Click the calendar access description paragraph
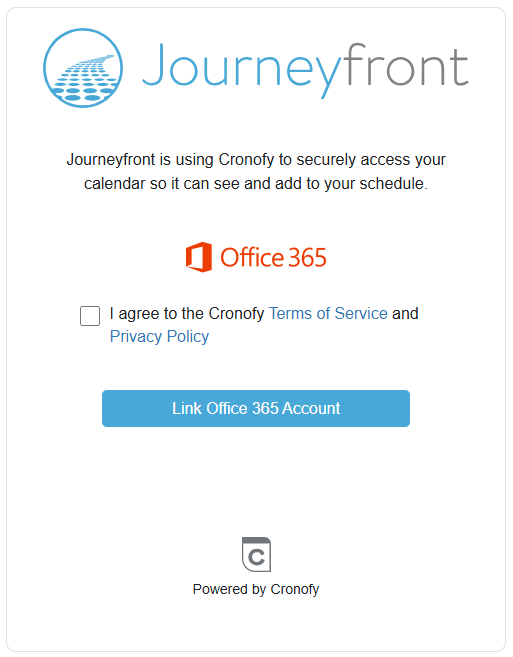Screen dimensions: 513x657 click(x=256, y=171)
